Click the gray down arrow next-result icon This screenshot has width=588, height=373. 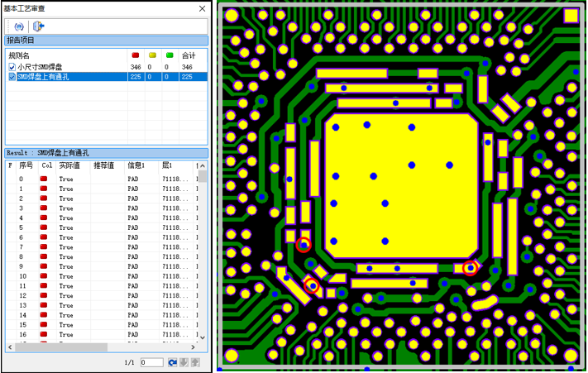click(184, 362)
